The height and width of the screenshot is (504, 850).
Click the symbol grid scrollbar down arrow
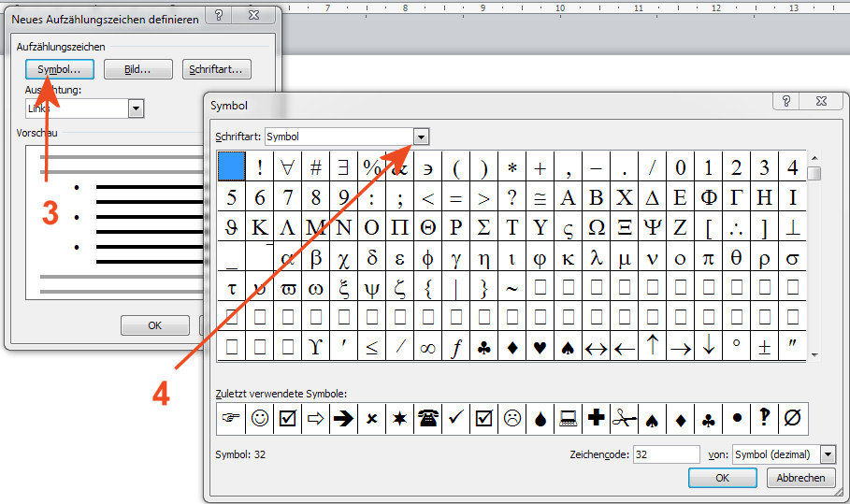tap(815, 355)
